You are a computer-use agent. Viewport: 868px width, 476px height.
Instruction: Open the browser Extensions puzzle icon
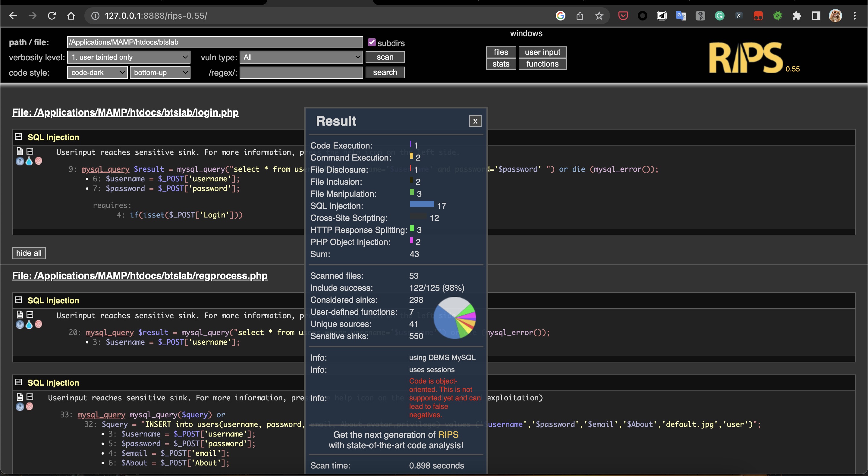point(797,16)
